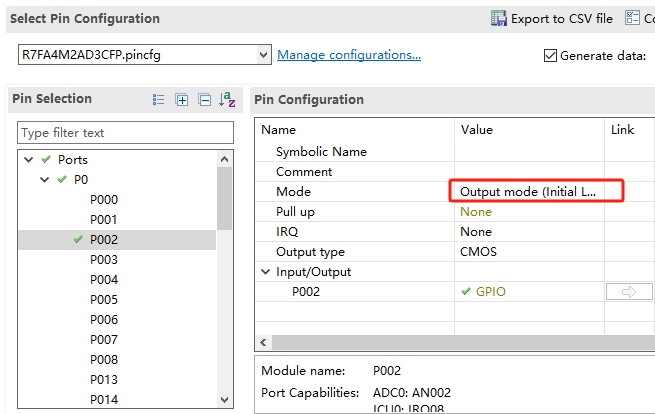The height and width of the screenshot is (414, 655).
Task: Click the Mode value Output mode cell
Action: pyautogui.click(x=529, y=192)
